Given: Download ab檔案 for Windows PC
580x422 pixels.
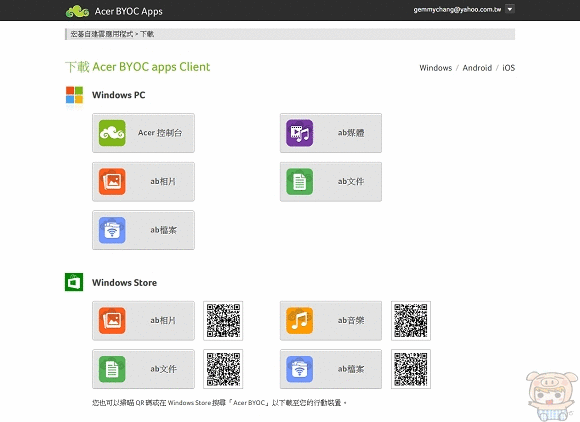Looking at the screenshot, I should point(144,230).
